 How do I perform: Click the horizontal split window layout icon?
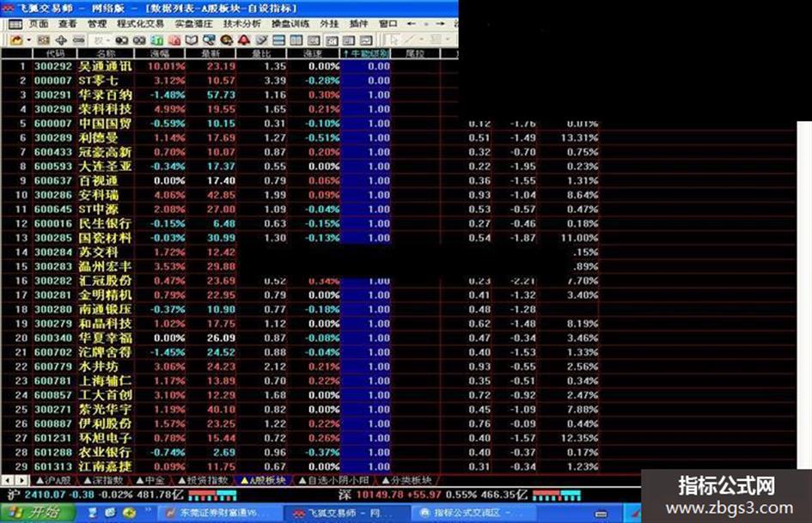(279, 40)
